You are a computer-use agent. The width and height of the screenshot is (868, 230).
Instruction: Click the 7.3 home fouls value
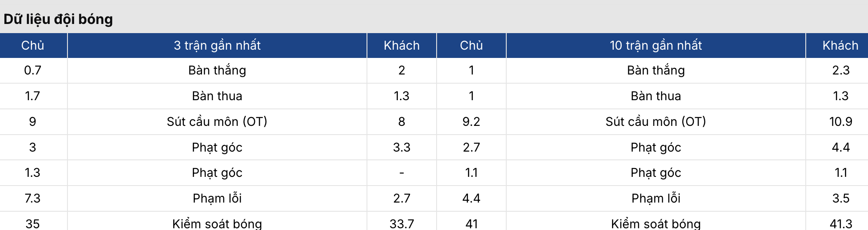(33, 198)
